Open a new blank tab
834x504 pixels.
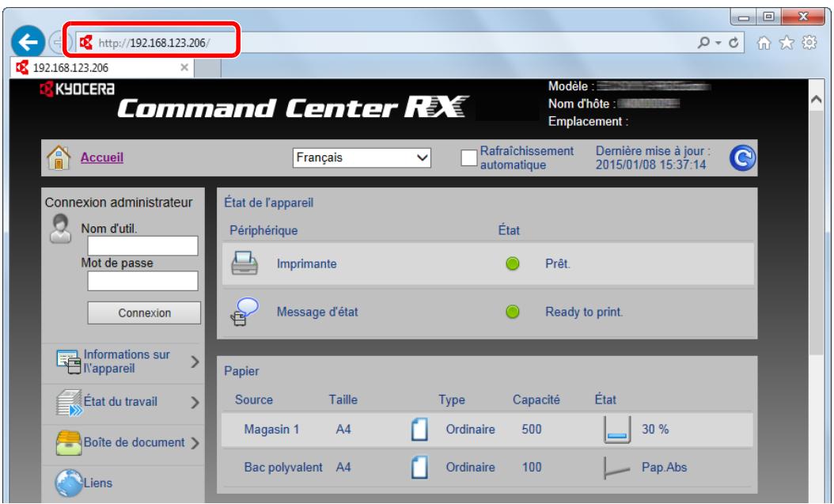208,68
